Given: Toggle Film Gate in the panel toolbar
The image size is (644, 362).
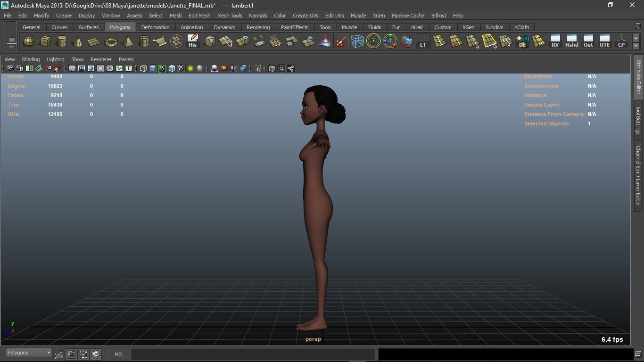Looking at the screenshot, I should click(82, 69).
